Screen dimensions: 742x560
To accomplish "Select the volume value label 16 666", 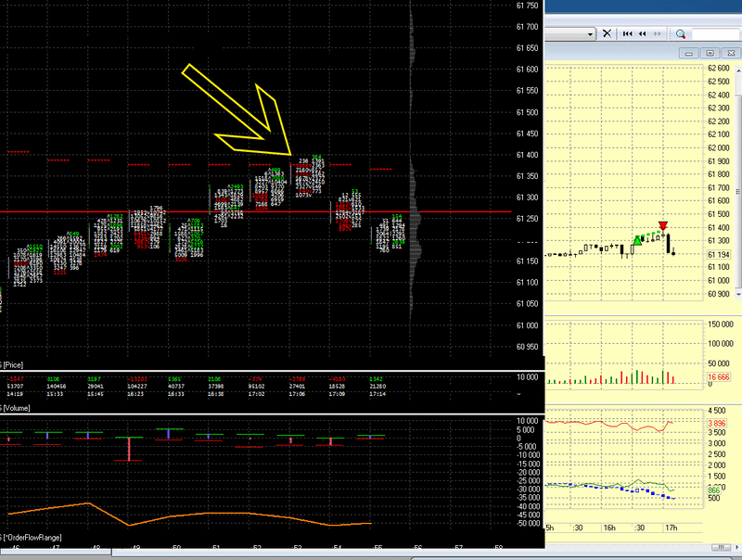I will click(x=718, y=377).
